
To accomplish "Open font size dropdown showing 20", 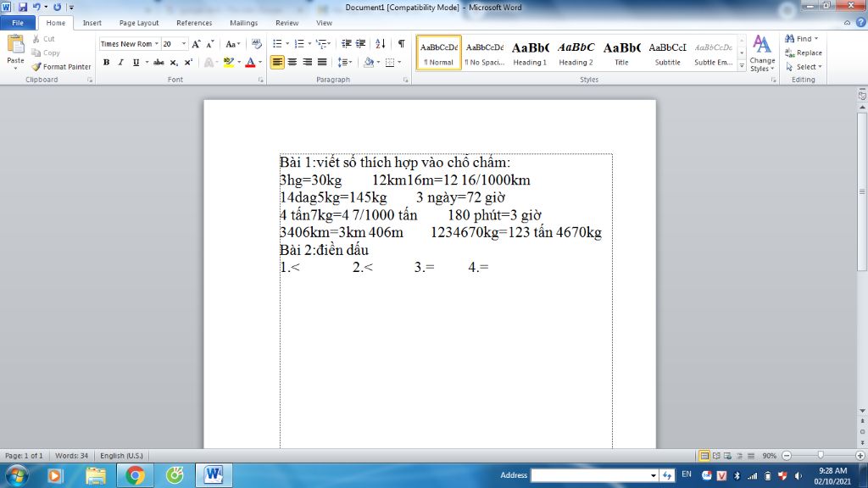I will (x=184, y=44).
